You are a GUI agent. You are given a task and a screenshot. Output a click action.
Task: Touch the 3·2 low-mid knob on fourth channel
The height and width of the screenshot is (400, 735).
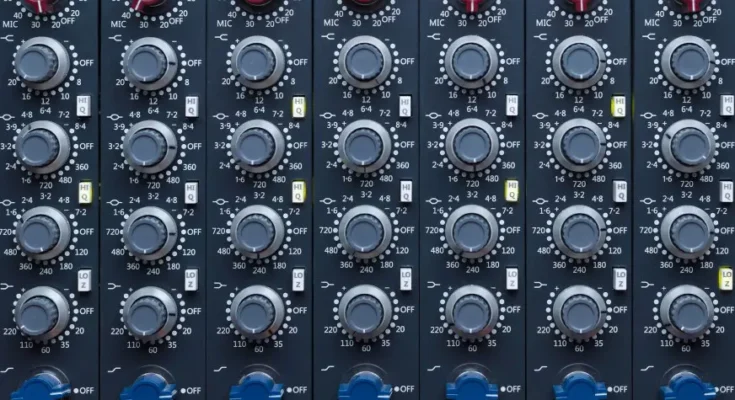(365, 232)
